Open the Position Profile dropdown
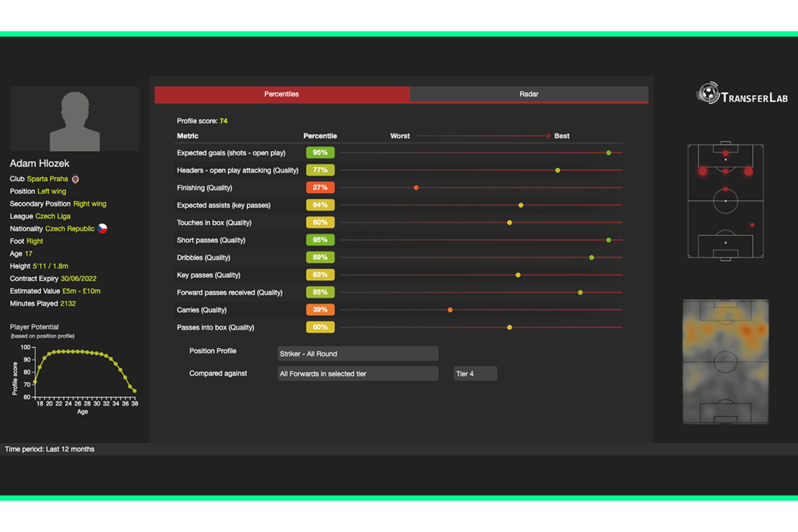Viewport: 798px width, 532px height. tap(358, 353)
